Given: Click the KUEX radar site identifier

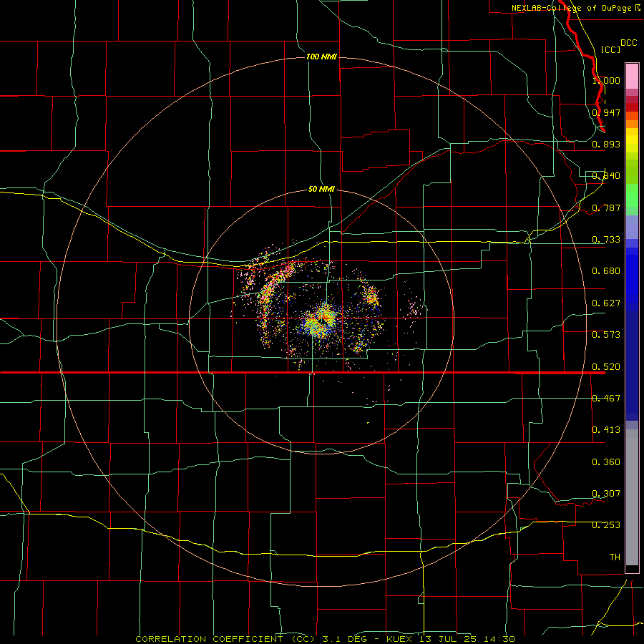Looking at the screenshot, I should [401, 639].
